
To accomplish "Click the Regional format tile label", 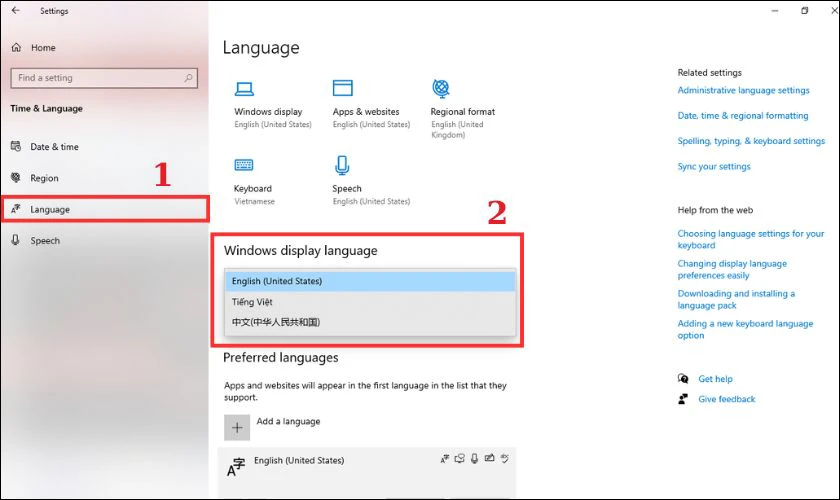I will [463, 111].
